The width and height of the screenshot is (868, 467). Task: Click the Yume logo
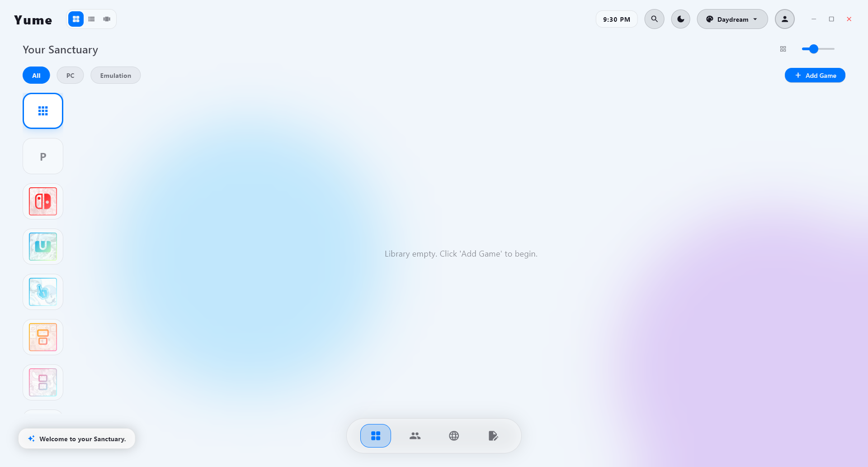coord(33,20)
